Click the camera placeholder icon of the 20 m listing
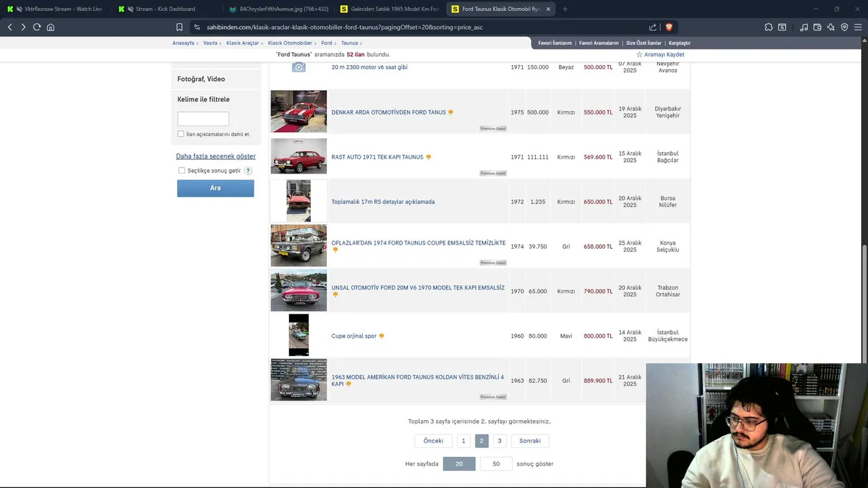This screenshot has height=488, width=868. pyautogui.click(x=298, y=67)
